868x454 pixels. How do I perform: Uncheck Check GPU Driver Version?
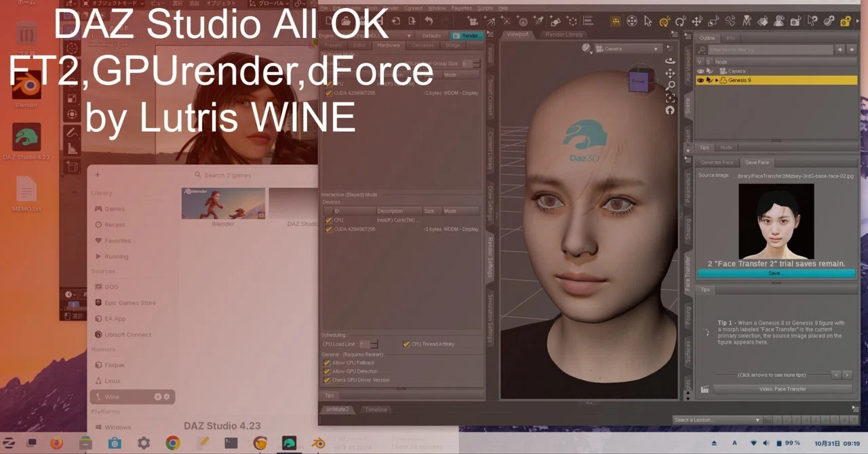[x=328, y=380]
